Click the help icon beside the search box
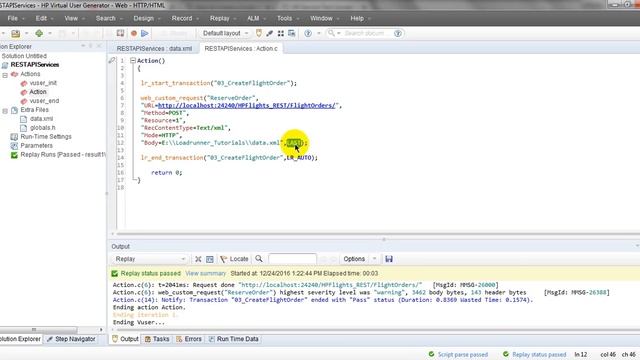 point(398,33)
